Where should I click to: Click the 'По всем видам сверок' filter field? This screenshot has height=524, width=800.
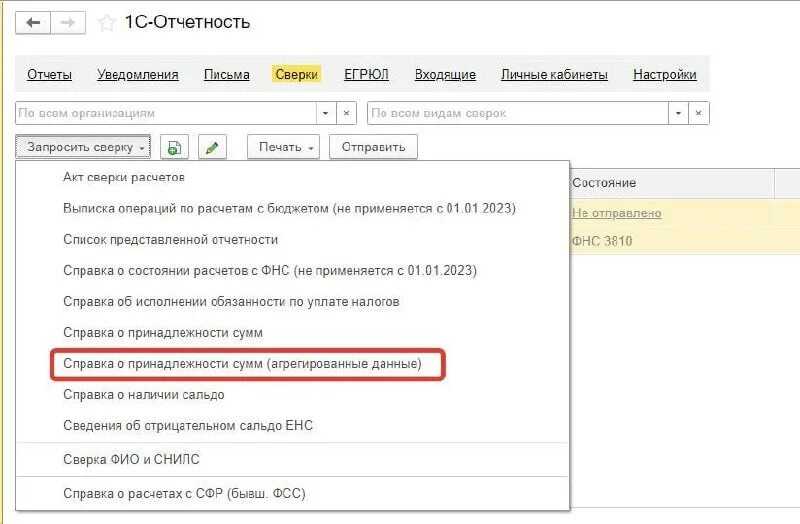(x=517, y=113)
